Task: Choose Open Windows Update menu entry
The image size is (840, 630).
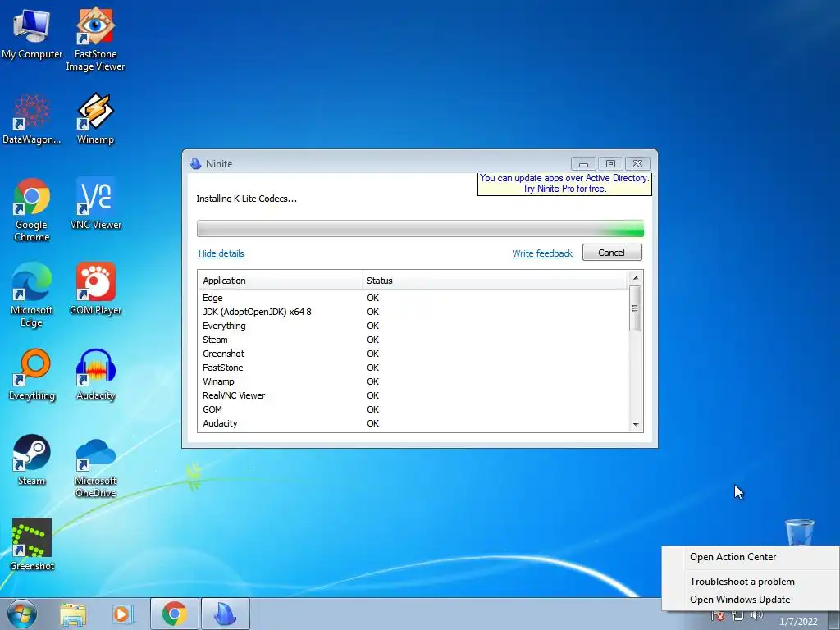Action: tap(740, 600)
